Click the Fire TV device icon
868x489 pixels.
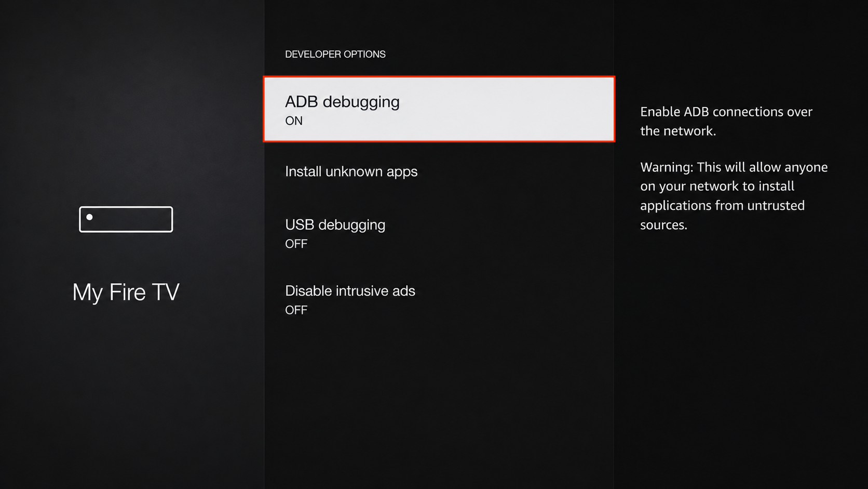126,219
